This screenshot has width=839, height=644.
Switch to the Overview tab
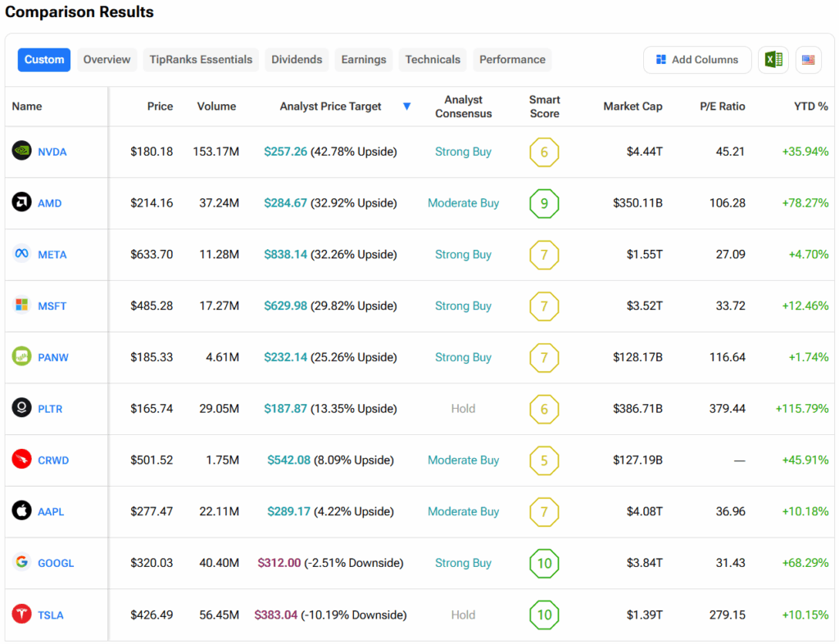pos(107,60)
